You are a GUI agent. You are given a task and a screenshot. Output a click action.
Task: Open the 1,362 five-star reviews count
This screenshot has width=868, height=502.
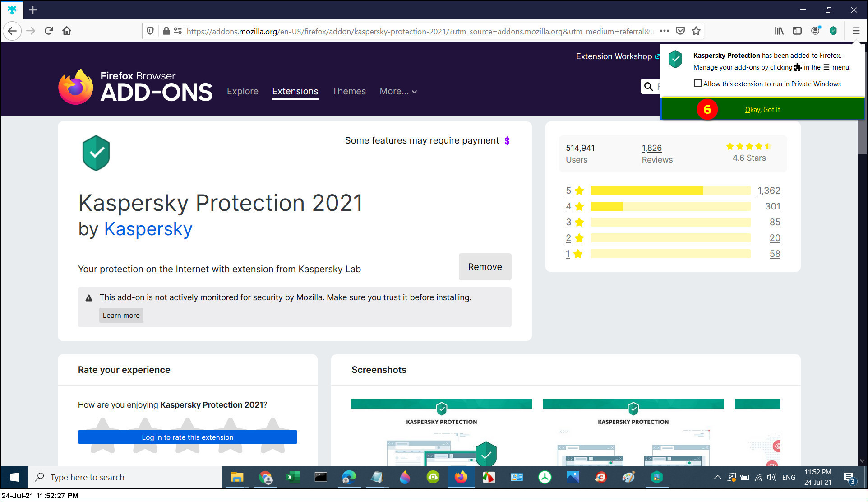769,191
